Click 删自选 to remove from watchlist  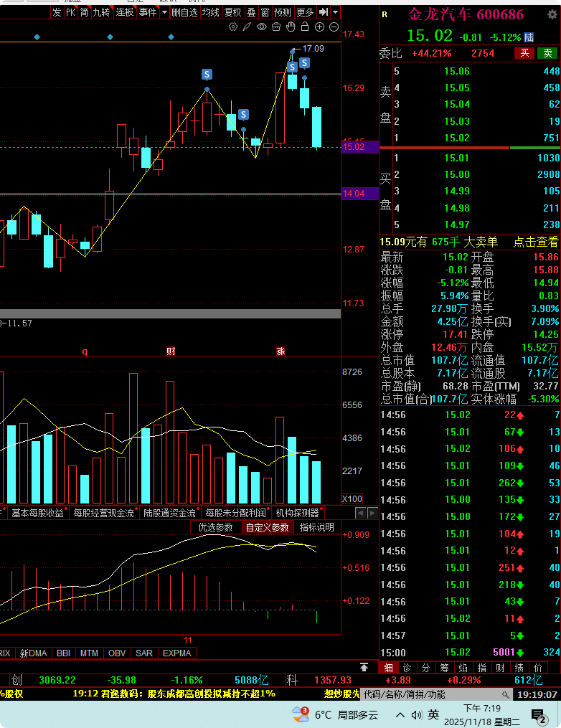point(184,12)
